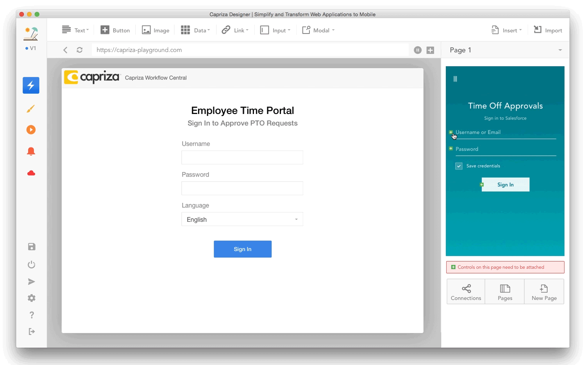588x365 pixels.
Task: Click into the Username input field
Action: (242, 157)
